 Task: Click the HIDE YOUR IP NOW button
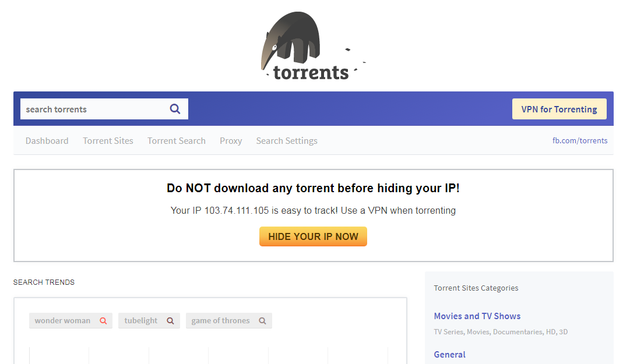point(313,236)
